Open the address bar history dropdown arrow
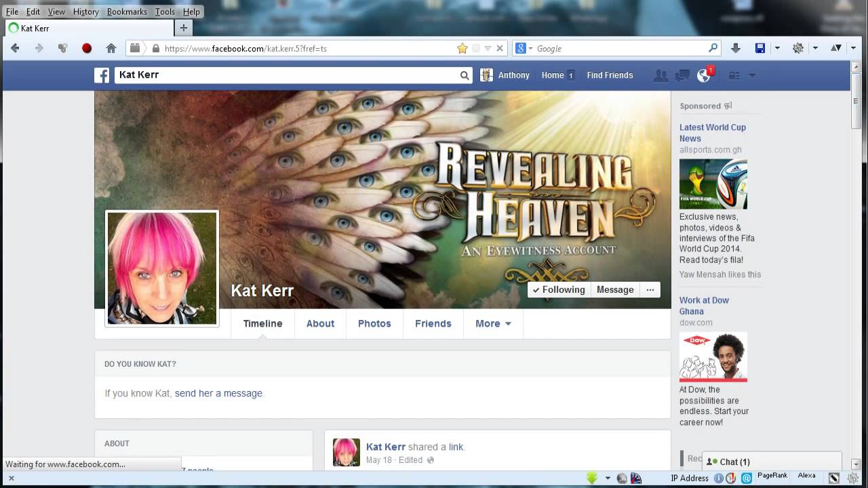This screenshot has width=868, height=488. pyautogui.click(x=488, y=49)
